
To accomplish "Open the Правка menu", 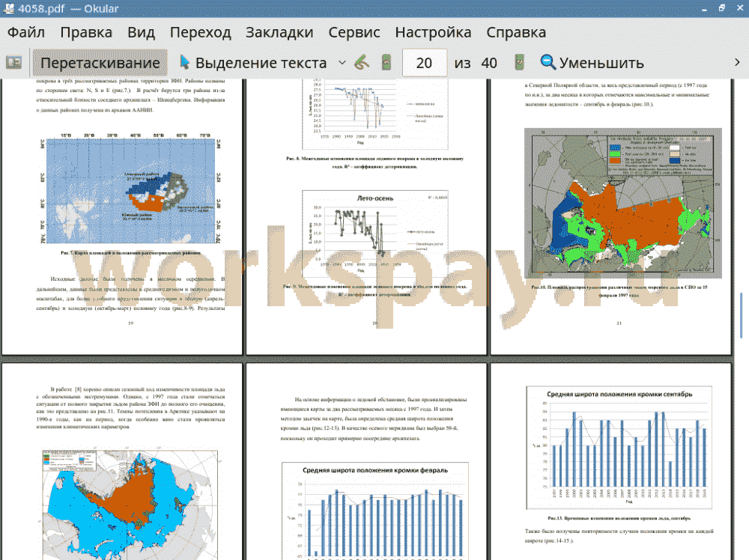I will [86, 32].
